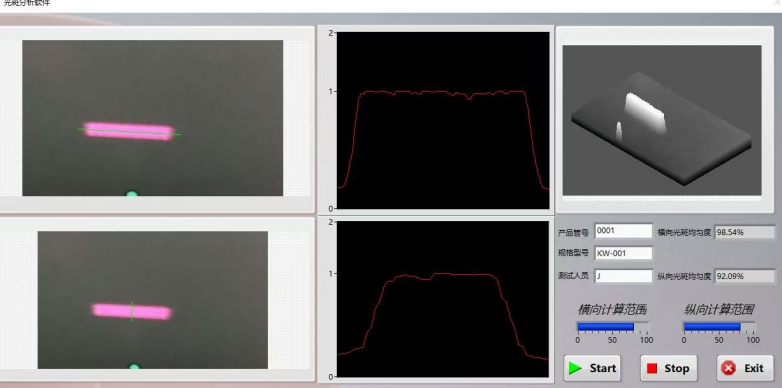Image resolution: width=782 pixels, height=388 pixels.
Task: Click the Stop button with red square
Action: pos(668,368)
